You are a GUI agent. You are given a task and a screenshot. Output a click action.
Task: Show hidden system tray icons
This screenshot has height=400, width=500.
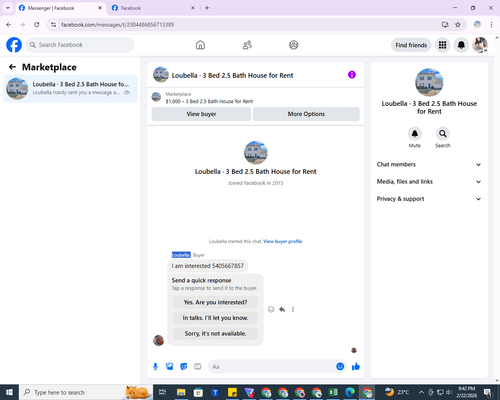pos(421,392)
